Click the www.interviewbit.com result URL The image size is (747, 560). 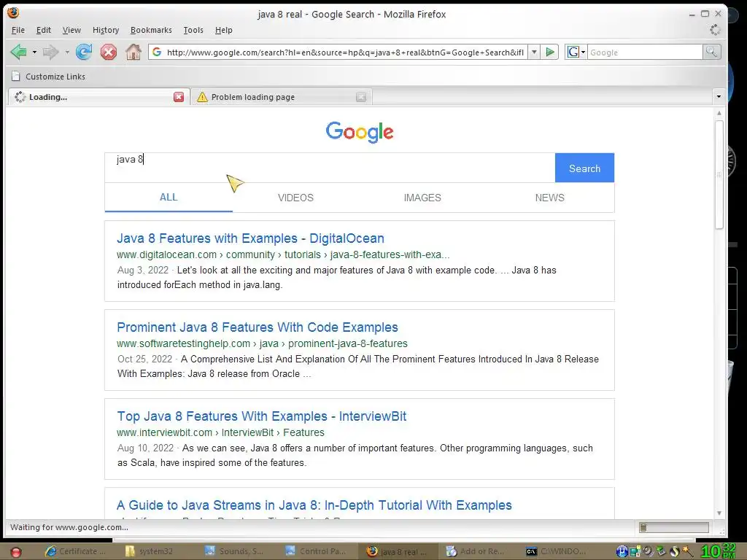coord(220,433)
